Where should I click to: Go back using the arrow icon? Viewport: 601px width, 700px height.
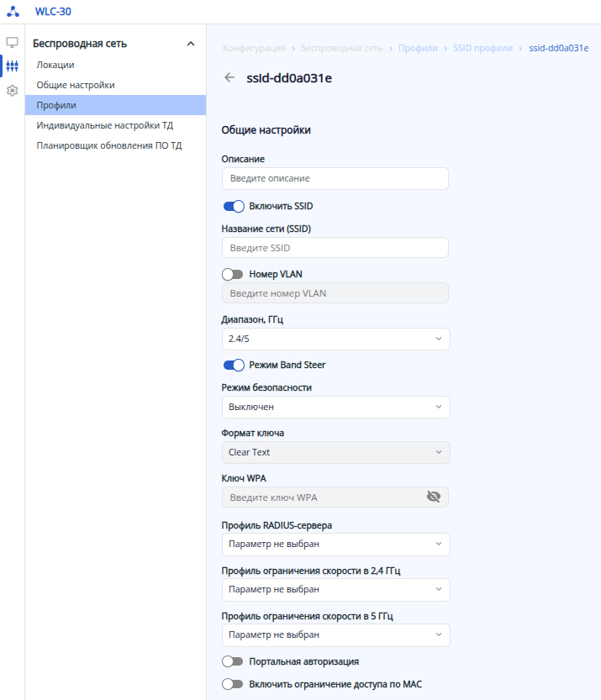[229, 78]
